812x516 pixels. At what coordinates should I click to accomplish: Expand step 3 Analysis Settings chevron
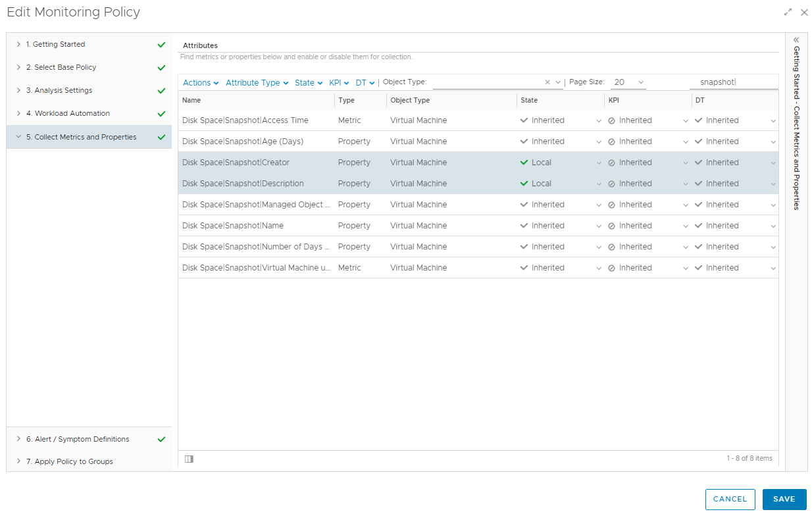[18, 90]
